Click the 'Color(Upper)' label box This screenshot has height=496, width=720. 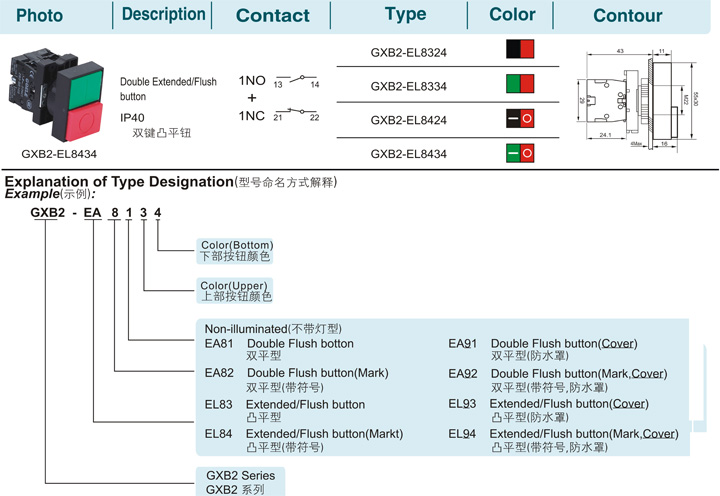pyautogui.click(x=235, y=291)
